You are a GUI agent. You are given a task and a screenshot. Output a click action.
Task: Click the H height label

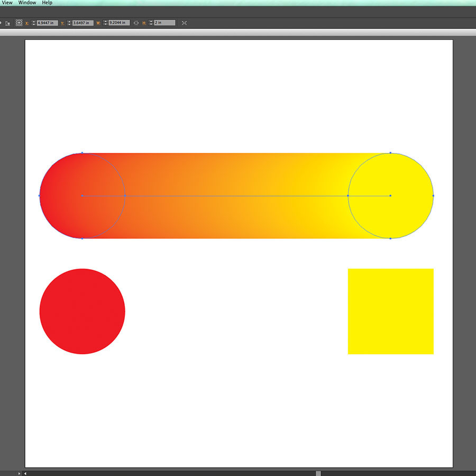coord(144,23)
